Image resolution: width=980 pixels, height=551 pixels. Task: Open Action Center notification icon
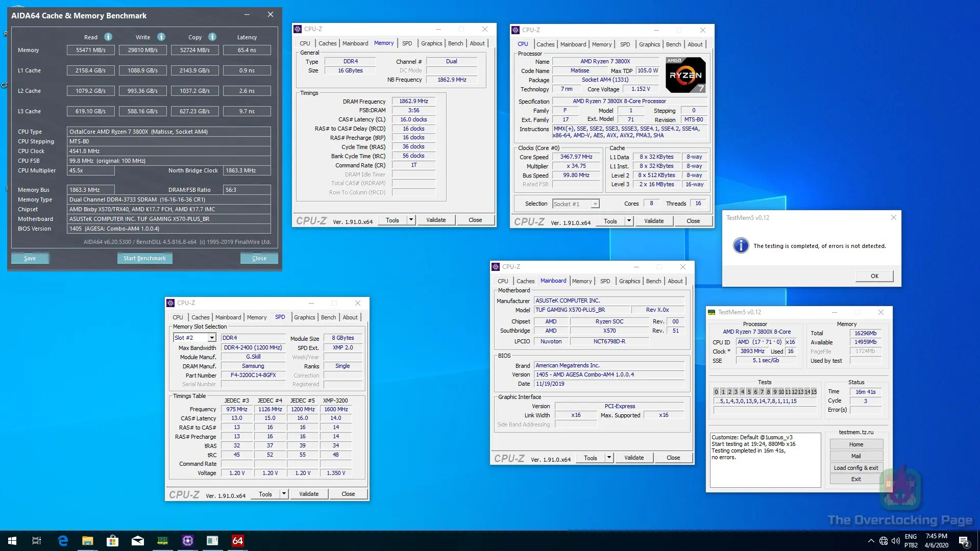(964, 541)
